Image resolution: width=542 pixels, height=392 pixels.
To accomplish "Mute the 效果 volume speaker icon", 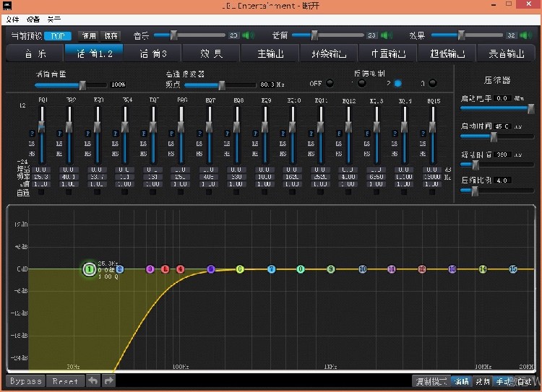I will (525, 35).
